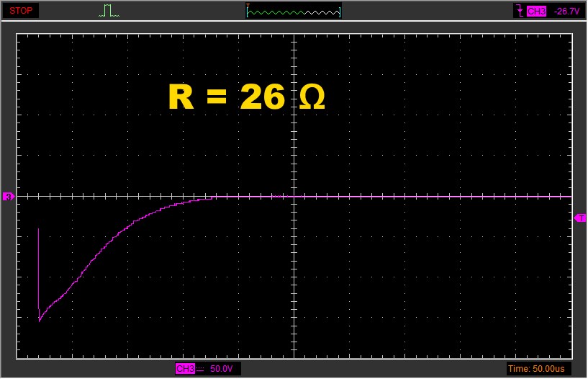The width and height of the screenshot is (588, 379).
Task: Select the trigger level T marker
Action: [x=580, y=218]
